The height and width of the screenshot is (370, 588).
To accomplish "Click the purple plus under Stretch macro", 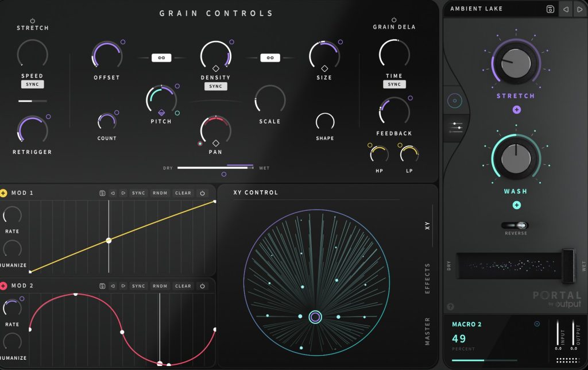I will (516, 109).
